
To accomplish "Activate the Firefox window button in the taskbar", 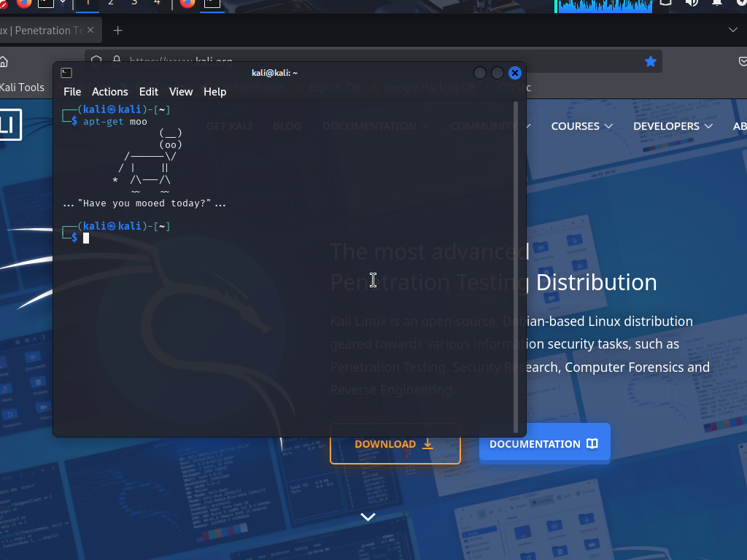I will coord(187,4).
